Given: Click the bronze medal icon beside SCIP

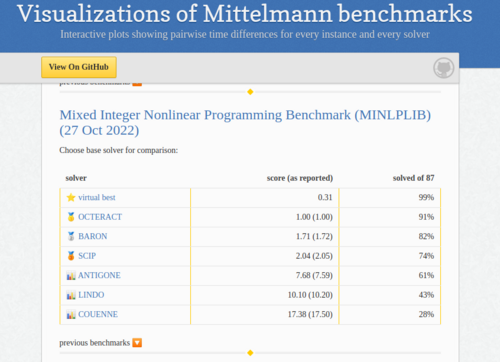Looking at the screenshot, I should click(71, 256).
